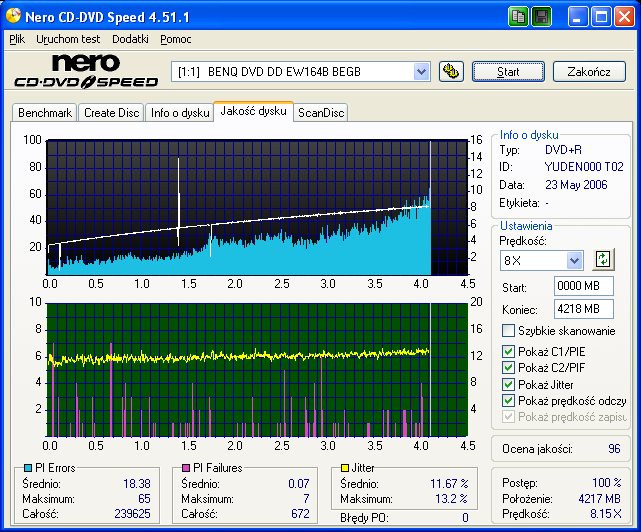
Task: Expand the 8X speed dropdown
Action: tap(574, 260)
